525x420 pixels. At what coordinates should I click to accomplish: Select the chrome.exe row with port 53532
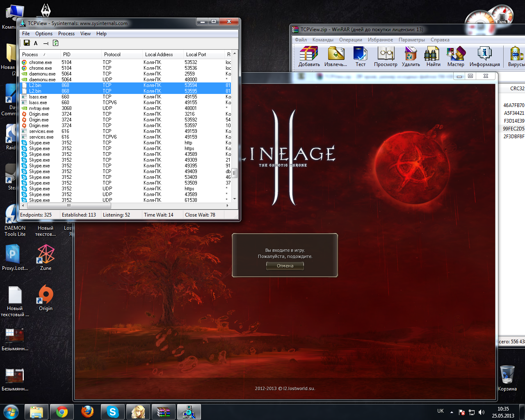(x=126, y=62)
